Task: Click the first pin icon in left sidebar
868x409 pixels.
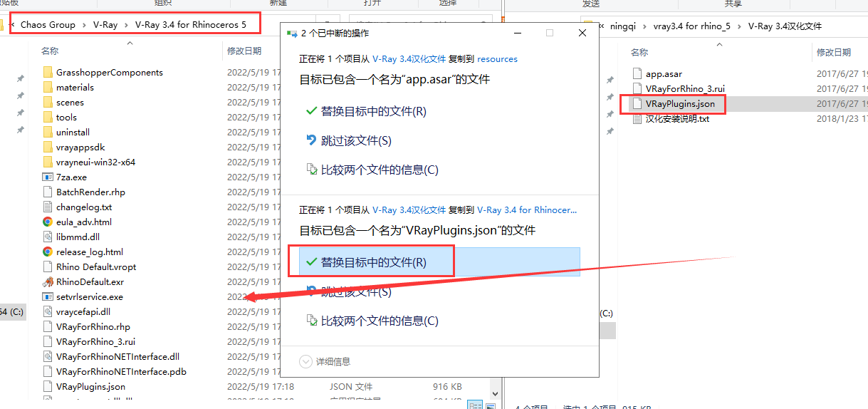Action: (x=20, y=79)
